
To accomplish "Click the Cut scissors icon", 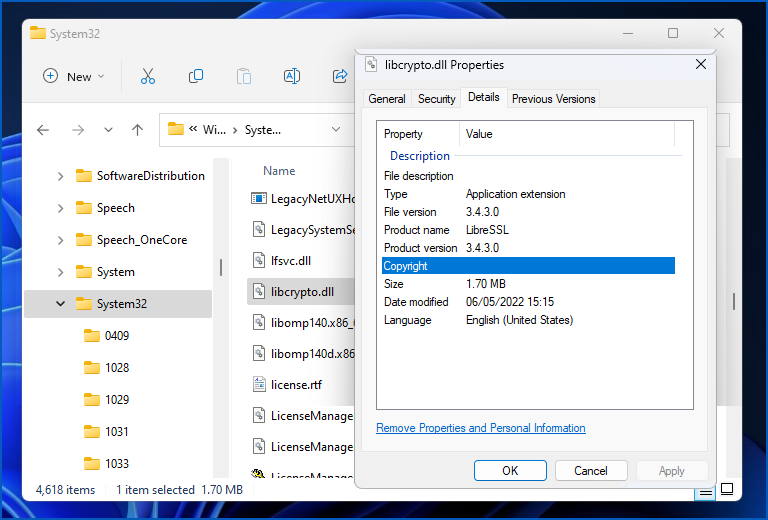I will [148, 76].
